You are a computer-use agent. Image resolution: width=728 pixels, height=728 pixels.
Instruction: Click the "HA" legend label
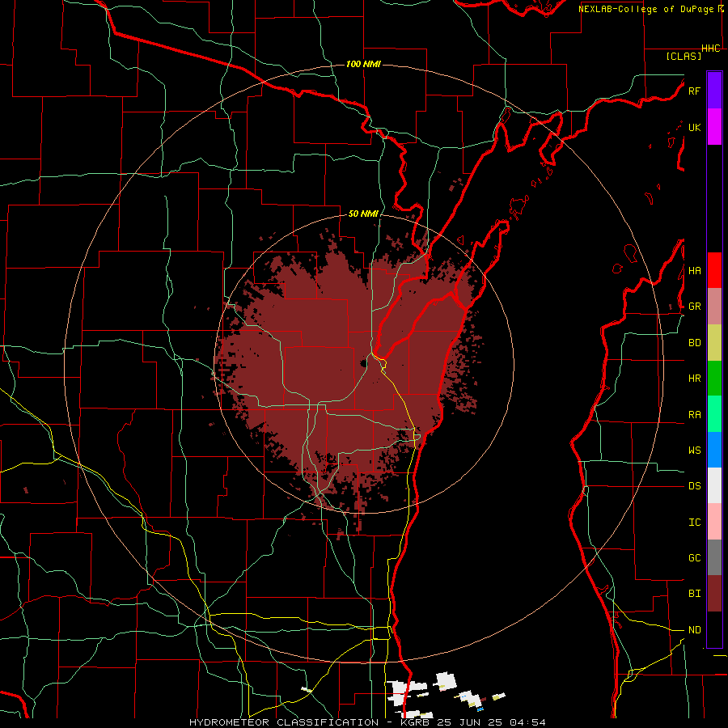point(694,271)
